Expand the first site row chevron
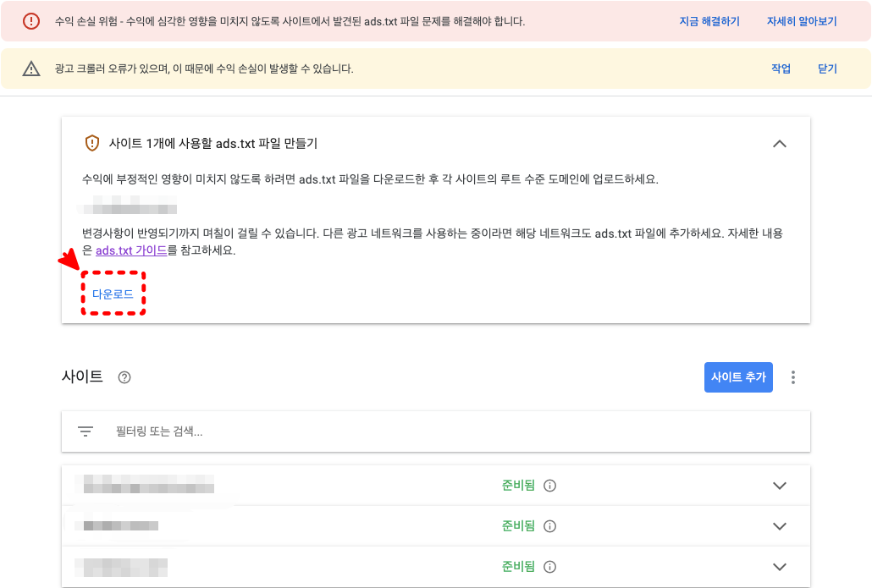This screenshot has width=872, height=588. [x=780, y=485]
